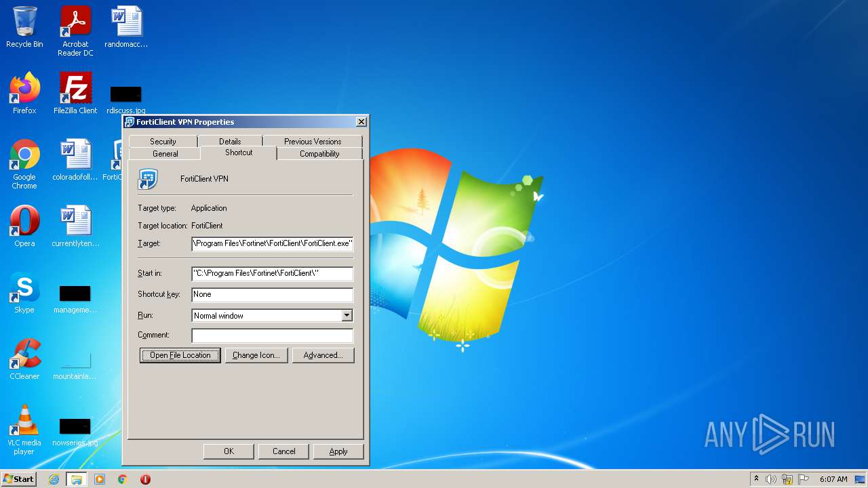Select the nowseries.jpg desktop file
This screenshot has width=868, height=488.
tap(75, 431)
